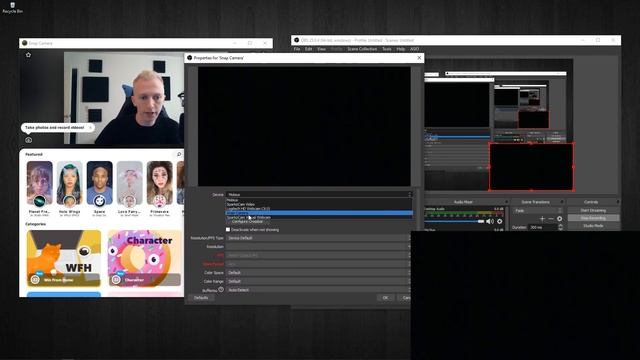Open transition properties gear icon
This screenshot has width=640, height=360.
[x=560, y=219]
